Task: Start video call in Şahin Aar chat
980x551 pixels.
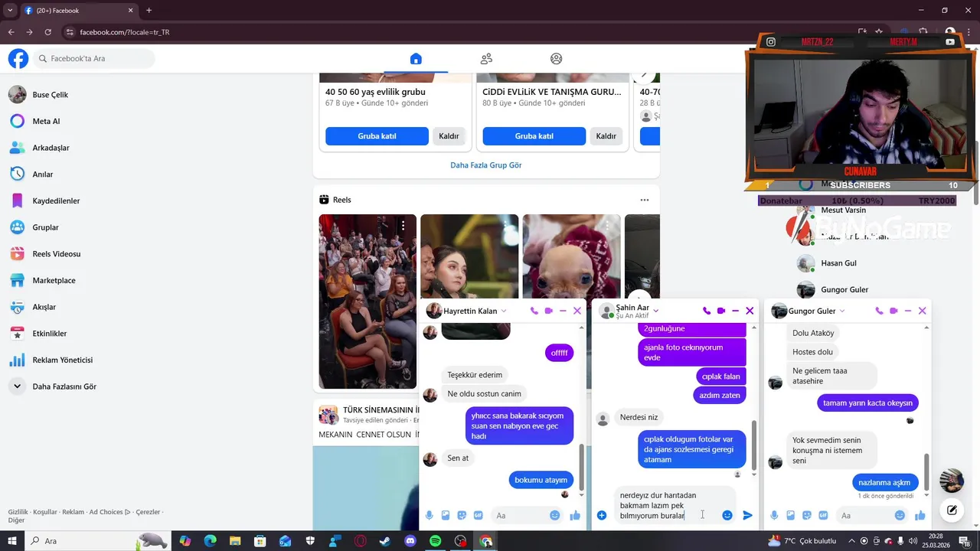Action: point(721,311)
